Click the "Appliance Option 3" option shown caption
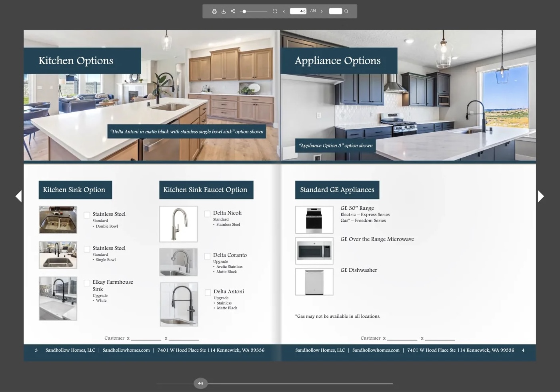The image size is (560, 392). [x=336, y=145]
